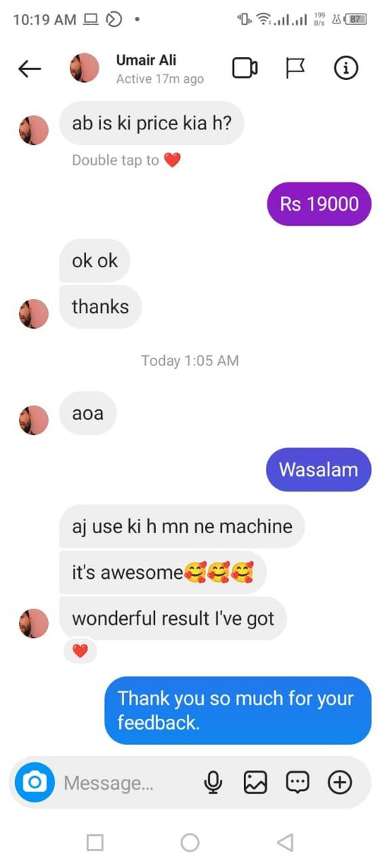Tap the heart reaction under wonderful result message
Viewport: 380px width, 868px height.
pos(81,651)
